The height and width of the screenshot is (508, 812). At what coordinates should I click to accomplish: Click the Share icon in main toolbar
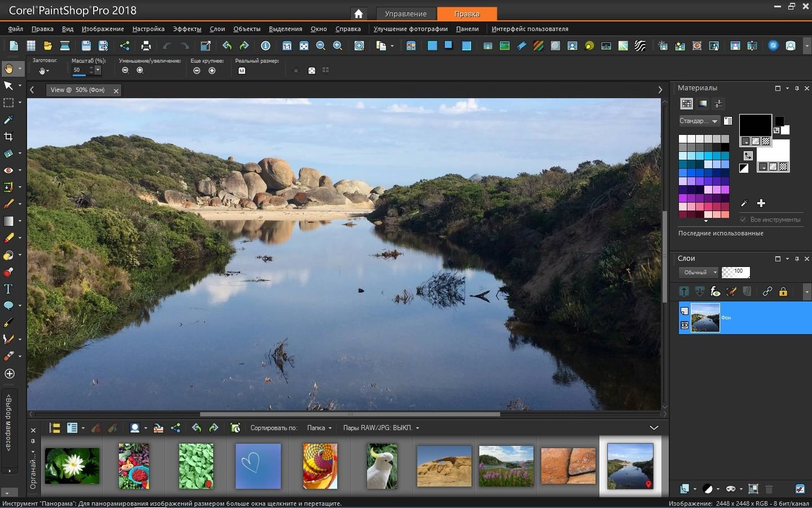point(125,46)
